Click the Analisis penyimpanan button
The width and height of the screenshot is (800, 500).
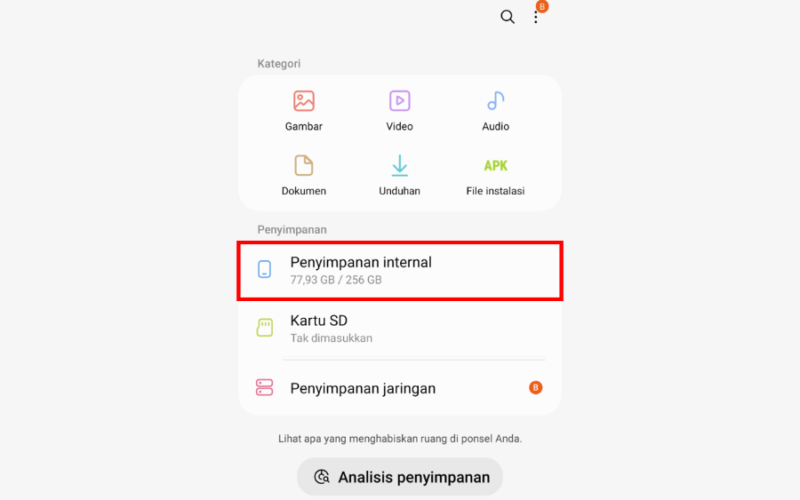(x=400, y=477)
